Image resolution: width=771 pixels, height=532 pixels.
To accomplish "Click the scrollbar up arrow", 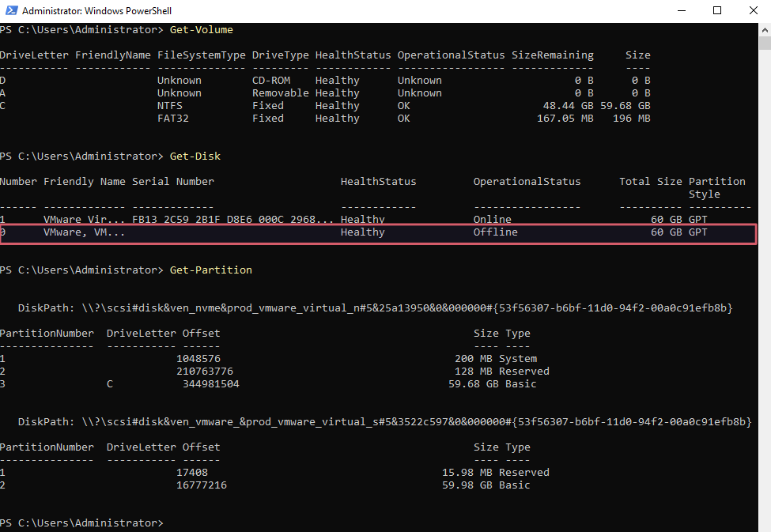I will point(765,30).
